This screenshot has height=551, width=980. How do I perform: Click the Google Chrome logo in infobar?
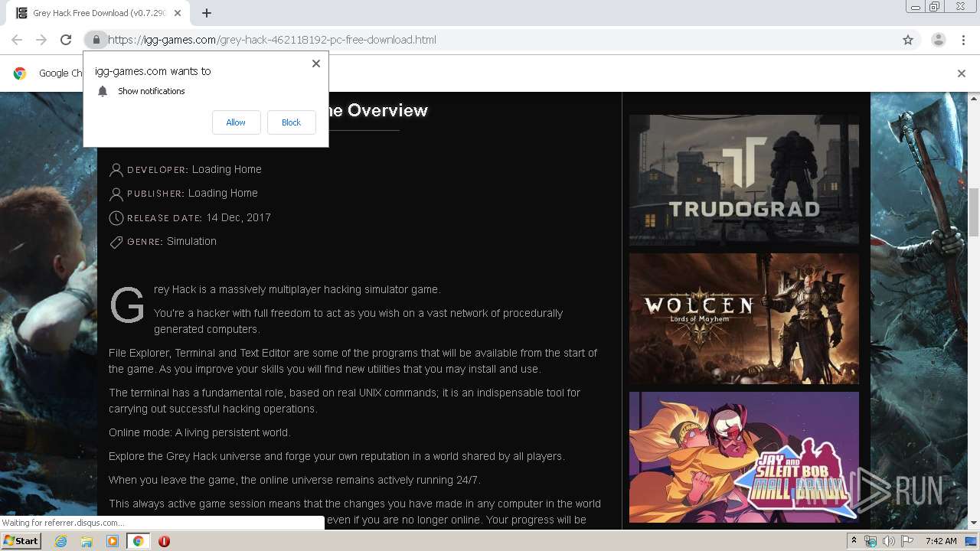[20, 73]
